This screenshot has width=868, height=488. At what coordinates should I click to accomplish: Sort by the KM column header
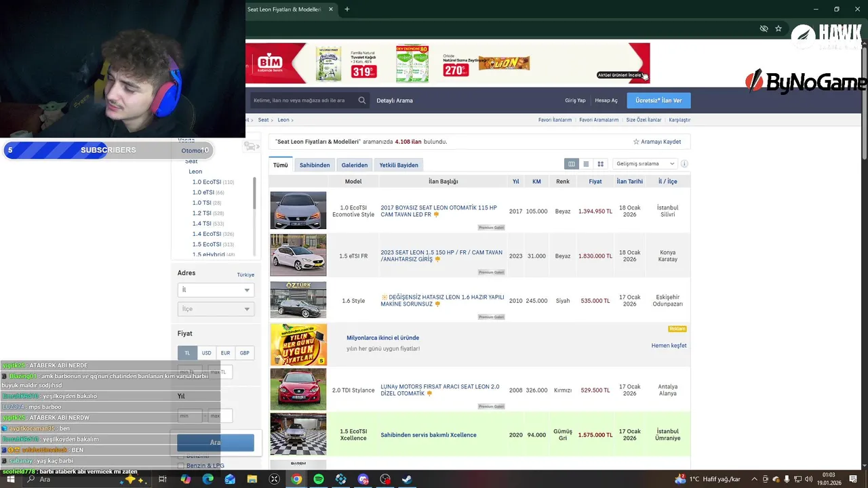click(x=536, y=182)
